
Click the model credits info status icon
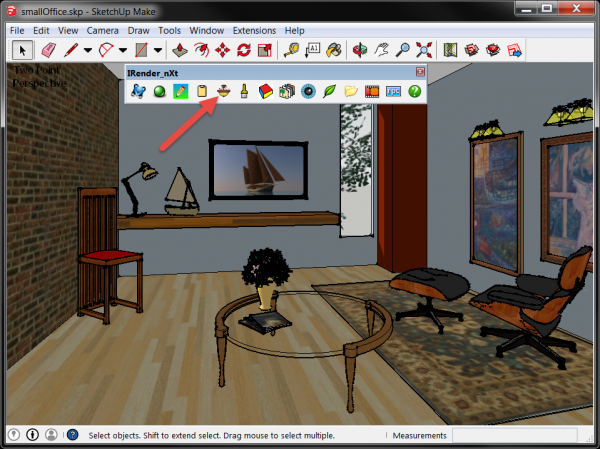point(33,434)
